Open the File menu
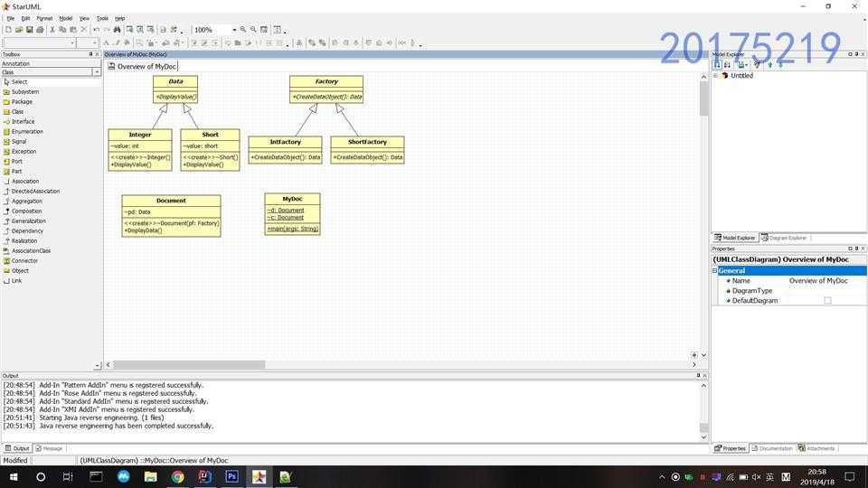Image resolution: width=868 pixels, height=488 pixels. coord(11,18)
